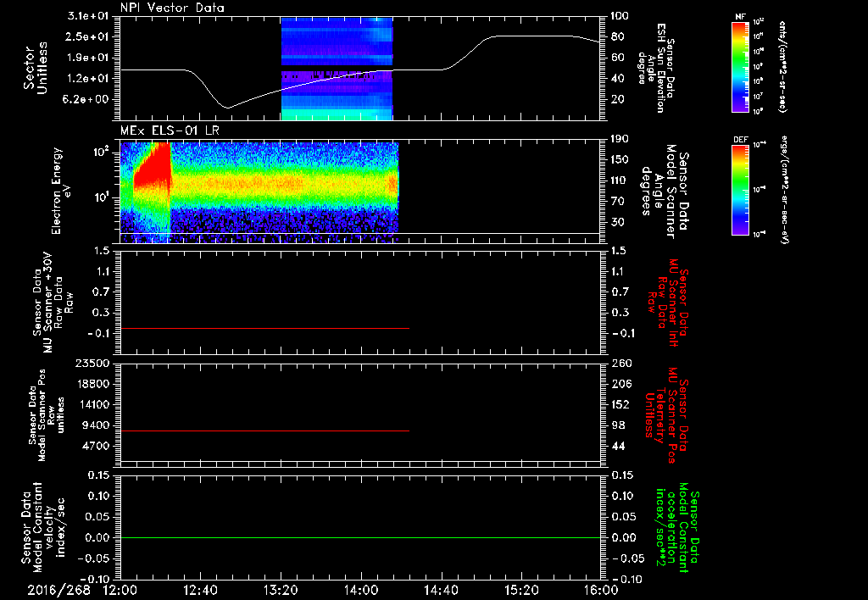Click the 4700 scanner position tick label
The width and height of the screenshot is (868, 600).
[x=97, y=446]
